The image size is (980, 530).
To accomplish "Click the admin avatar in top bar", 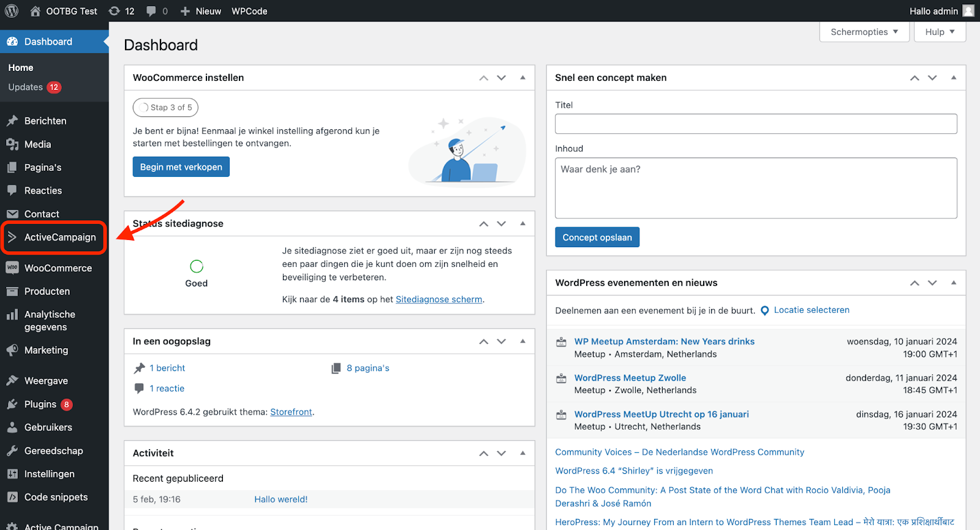I will point(968,11).
